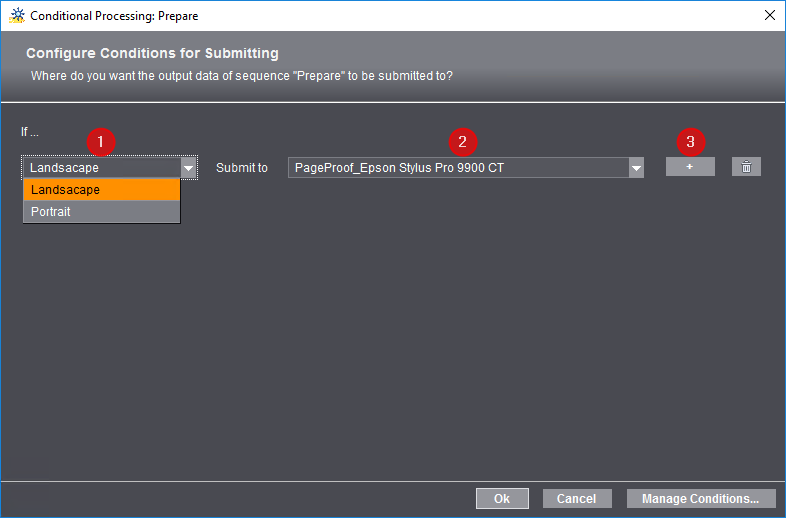Confirm the dialog with Ok
786x518 pixels.
click(502, 498)
